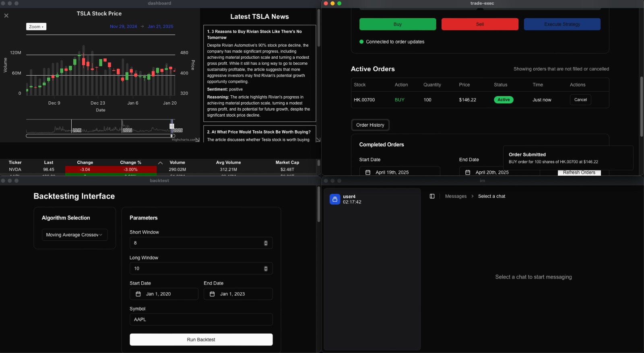The image size is (644, 353).
Task: Open the Moving Average Crossover algorithm dropdown
Action: point(74,235)
